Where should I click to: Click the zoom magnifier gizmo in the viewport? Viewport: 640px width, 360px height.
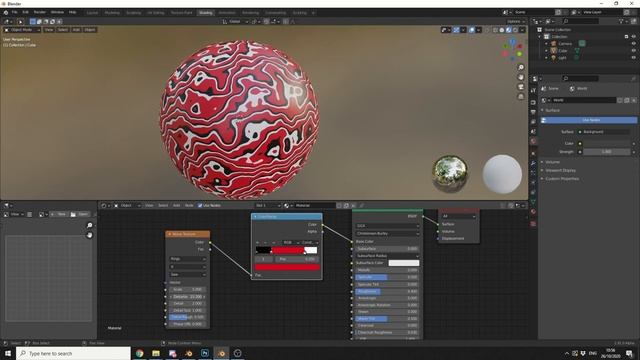(521, 67)
